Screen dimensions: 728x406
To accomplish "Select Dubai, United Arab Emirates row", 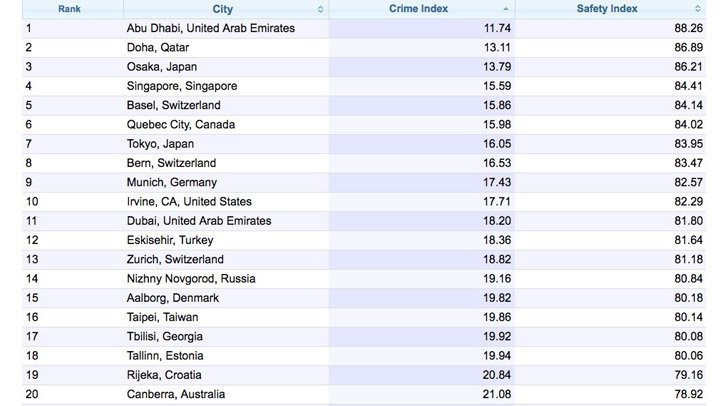I will 364,221.
